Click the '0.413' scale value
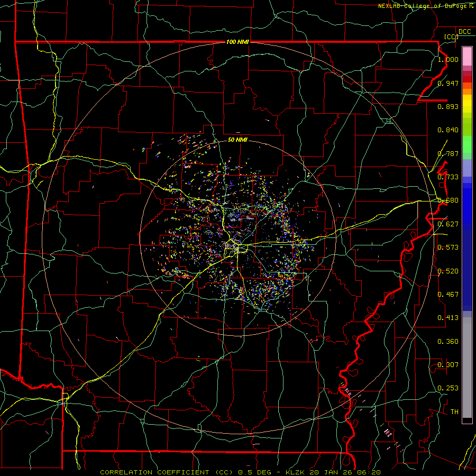Viewport: 476px width, 476px height. 448,318
